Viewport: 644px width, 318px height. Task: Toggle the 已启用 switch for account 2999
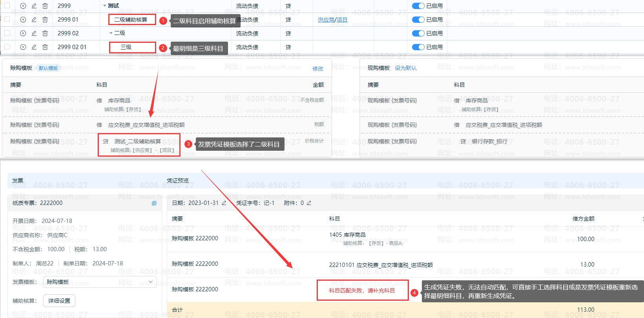point(418,6)
